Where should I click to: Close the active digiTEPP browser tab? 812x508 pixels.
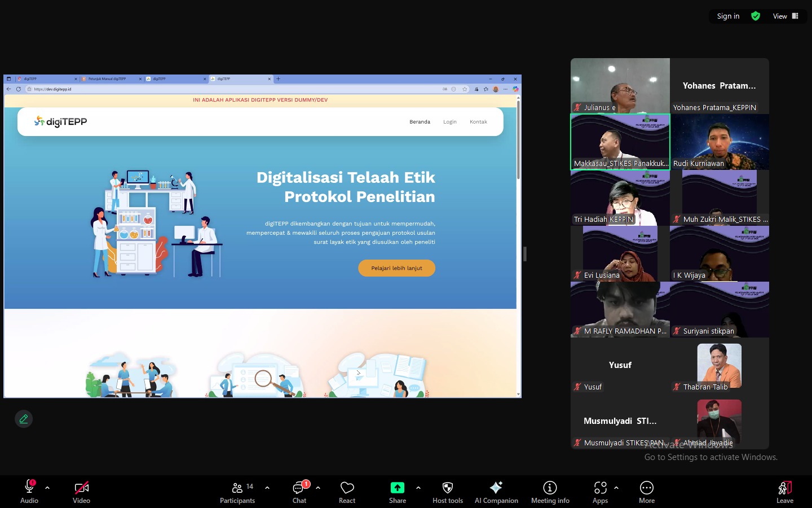pyautogui.click(x=270, y=79)
